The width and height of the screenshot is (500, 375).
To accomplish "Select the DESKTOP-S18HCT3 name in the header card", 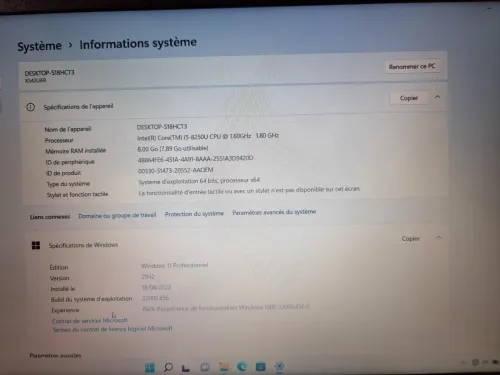I will tap(49, 73).
